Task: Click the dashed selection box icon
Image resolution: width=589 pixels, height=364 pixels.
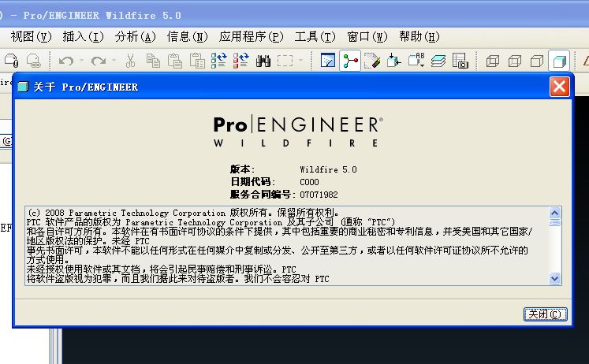Action: pos(285,61)
